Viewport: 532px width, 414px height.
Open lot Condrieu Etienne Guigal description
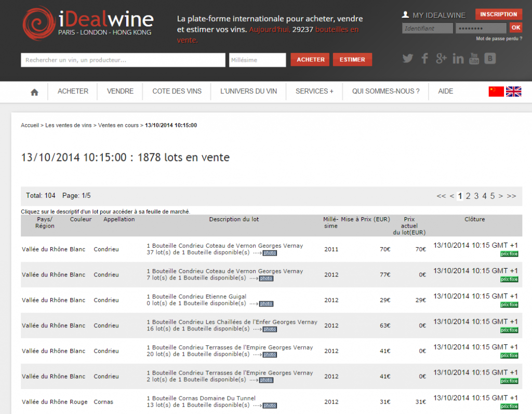[x=196, y=300]
